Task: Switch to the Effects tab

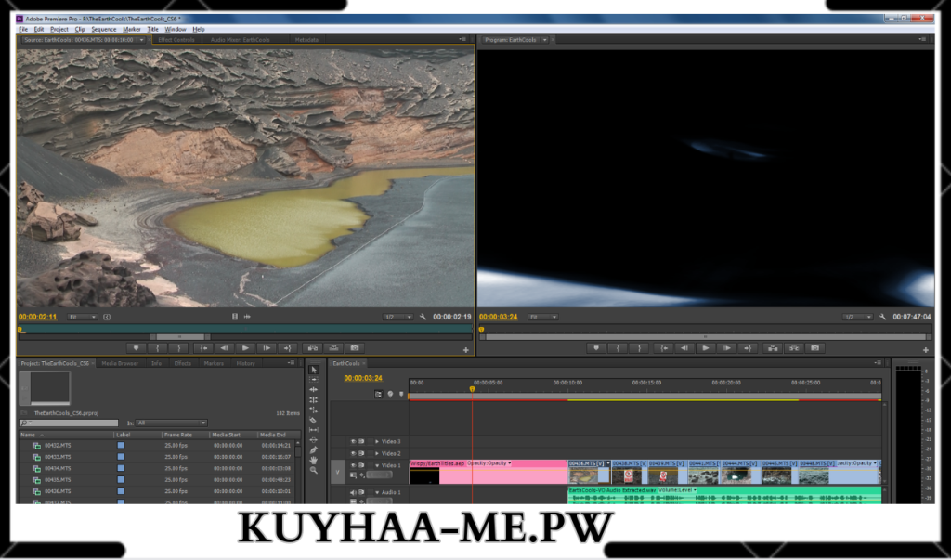Action: (183, 363)
